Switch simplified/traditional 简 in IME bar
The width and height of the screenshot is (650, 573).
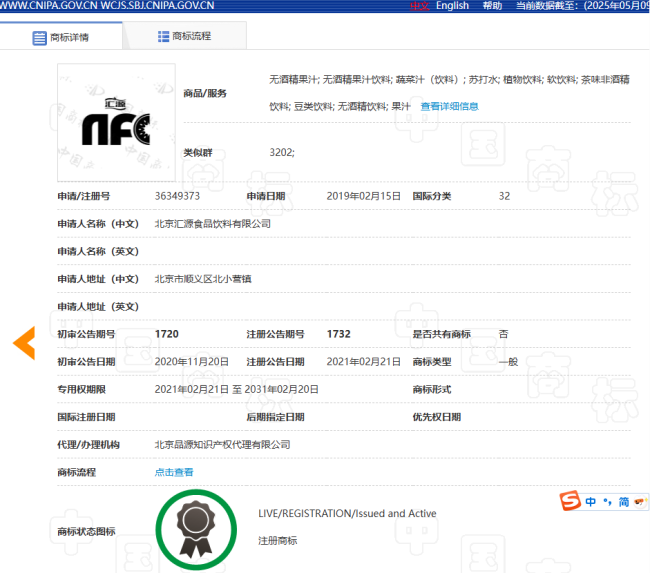tap(623, 501)
